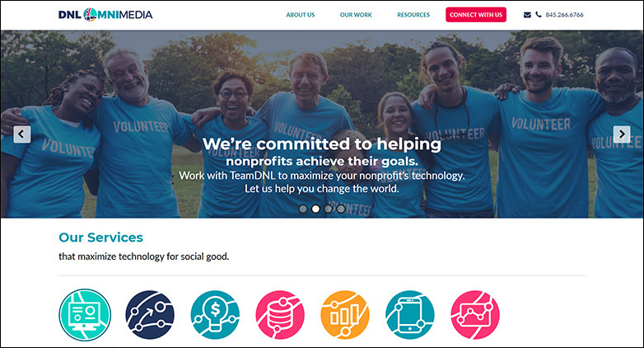Open the Resources menu
Screen dimensions: 644x348
[413, 15]
